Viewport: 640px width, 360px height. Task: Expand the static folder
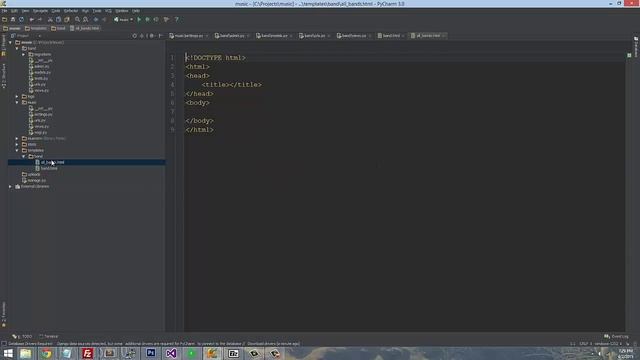tap(17, 144)
